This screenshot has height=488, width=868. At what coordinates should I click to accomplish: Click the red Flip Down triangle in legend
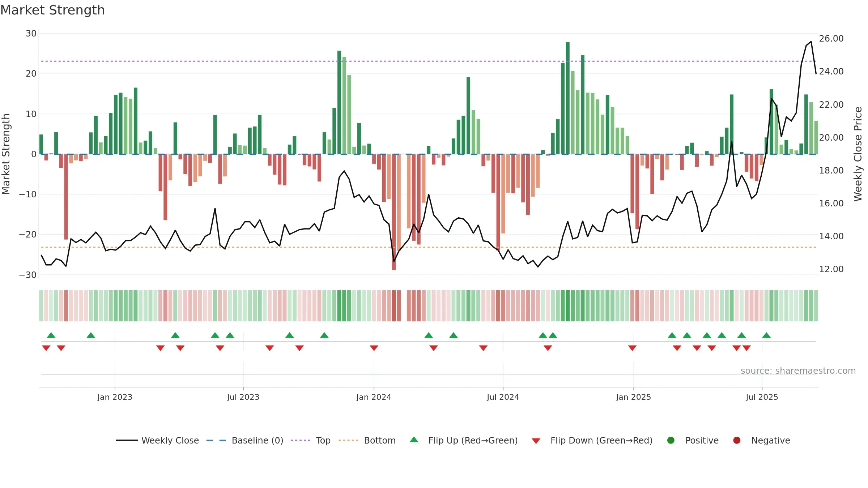click(x=536, y=441)
